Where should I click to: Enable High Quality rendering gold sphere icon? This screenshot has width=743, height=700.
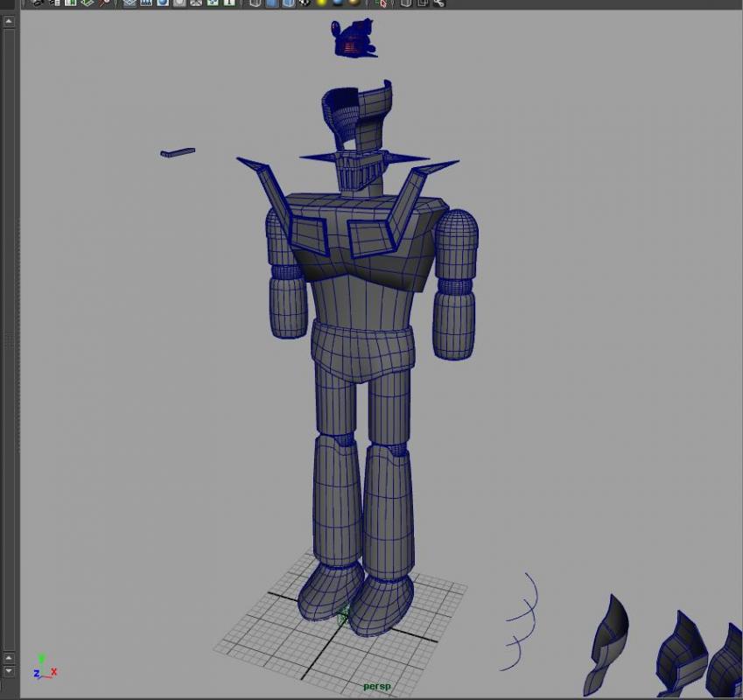tap(354, 3)
